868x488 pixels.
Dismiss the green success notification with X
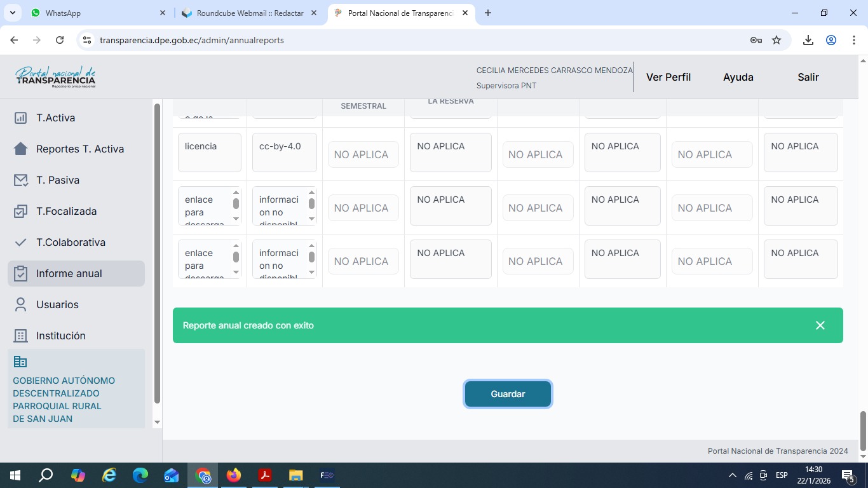[820, 325]
